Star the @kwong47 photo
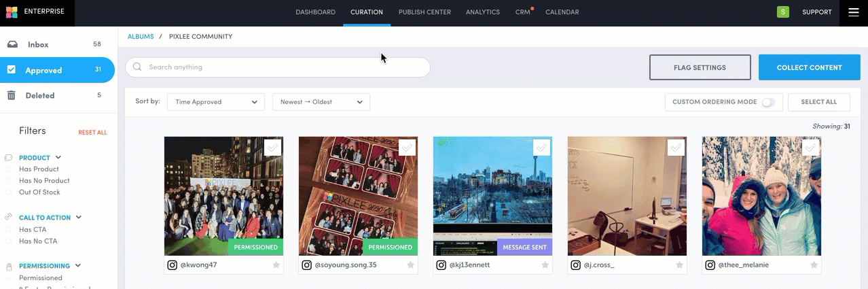The image size is (868, 289). click(x=276, y=265)
